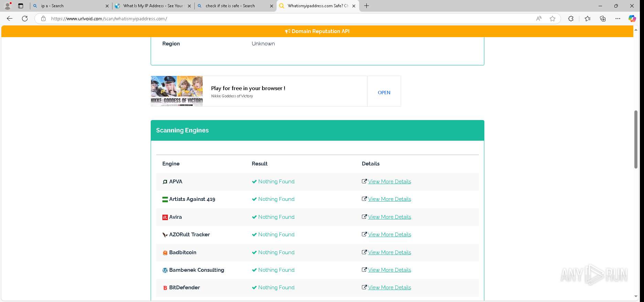This screenshot has width=644, height=302.
Task: View More Details for APVA
Action: [x=389, y=182]
